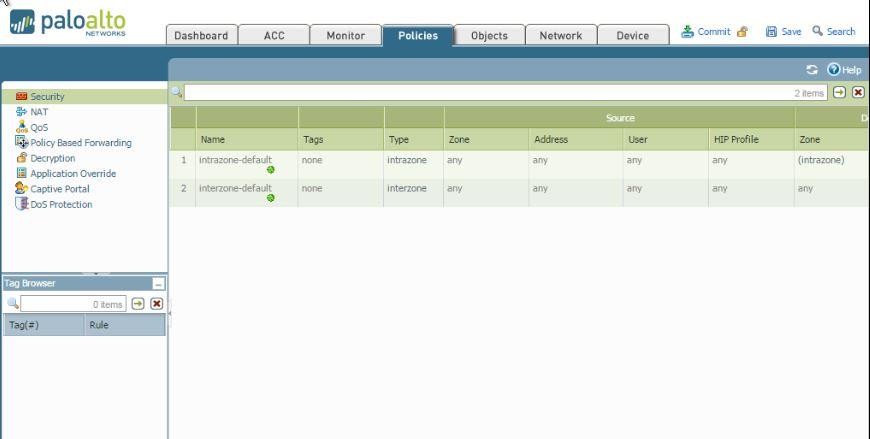Open Decryption policies in the sidebar
Viewport: 870px width, 439px height.
[52, 158]
